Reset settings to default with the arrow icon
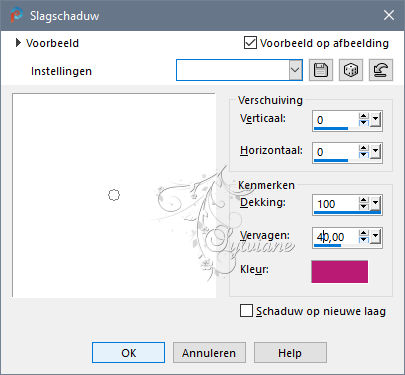405x375 pixels. pyautogui.click(x=381, y=70)
